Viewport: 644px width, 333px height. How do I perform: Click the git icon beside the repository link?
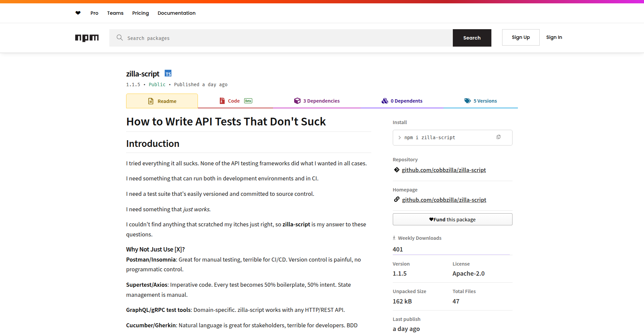click(x=397, y=170)
